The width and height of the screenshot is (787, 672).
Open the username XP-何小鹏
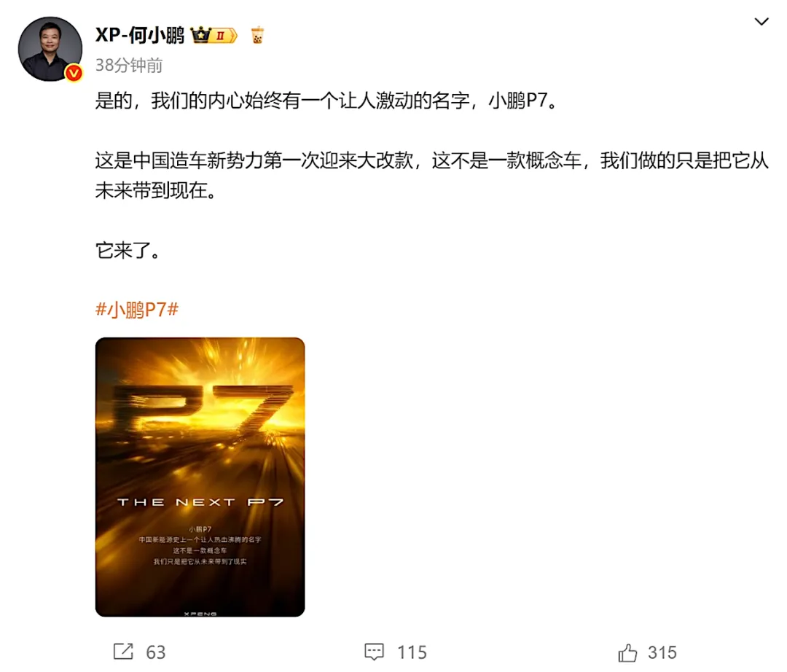[x=140, y=35]
